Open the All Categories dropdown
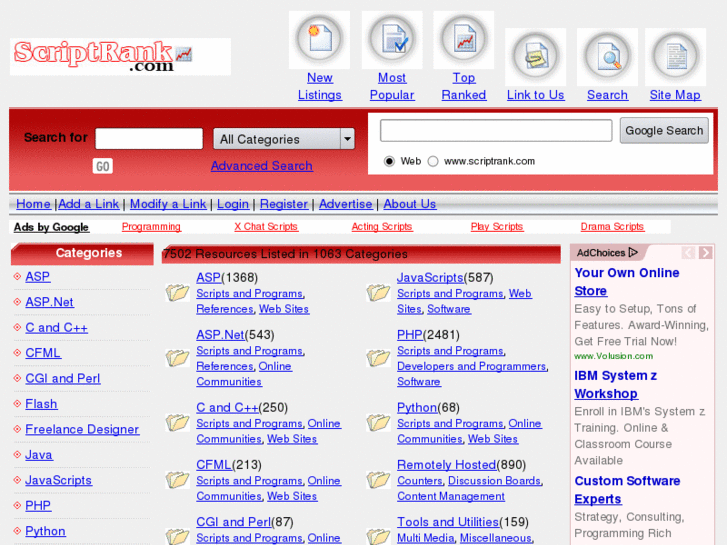Screen dimensions: 727x545 click(284, 139)
